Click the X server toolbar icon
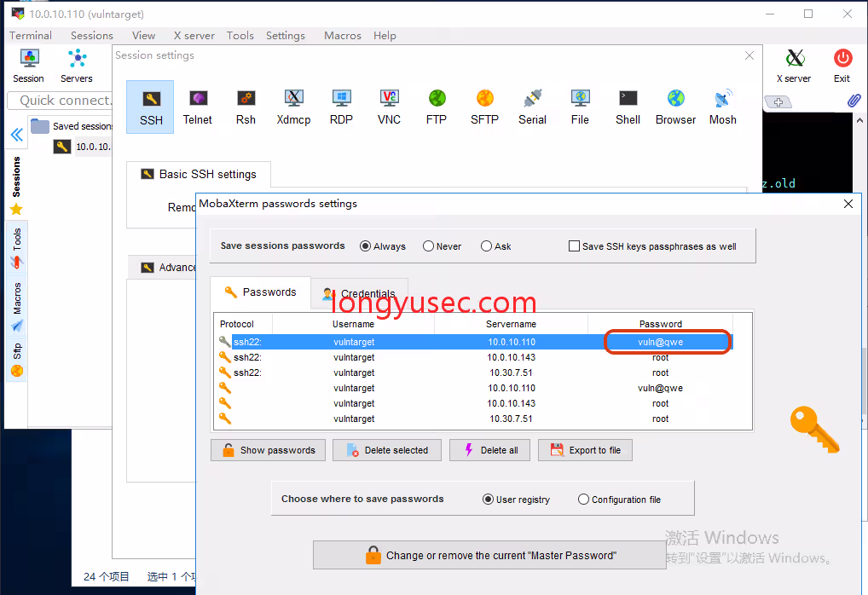The height and width of the screenshot is (595, 868). coord(794,66)
